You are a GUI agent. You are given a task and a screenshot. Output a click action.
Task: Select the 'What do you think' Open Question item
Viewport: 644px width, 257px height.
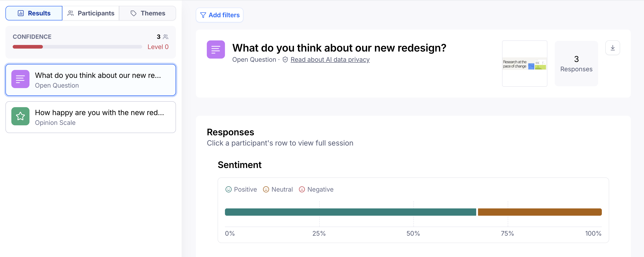(90, 80)
